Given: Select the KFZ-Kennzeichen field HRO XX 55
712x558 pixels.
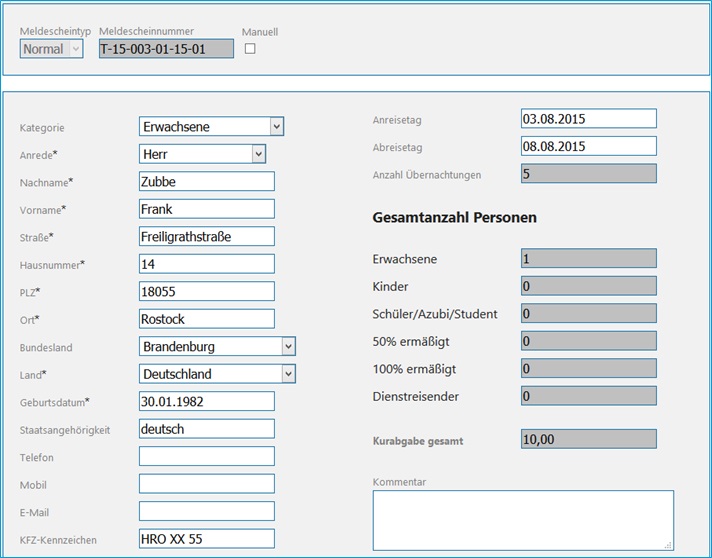Looking at the screenshot, I should coord(207,538).
